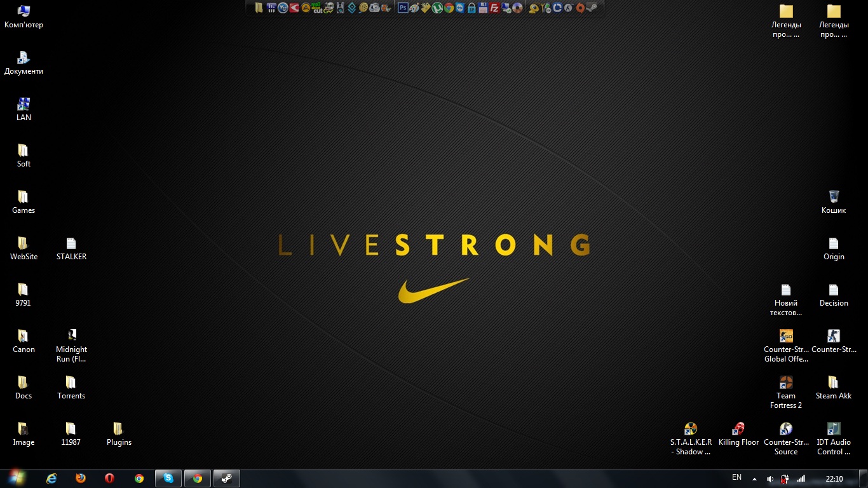
Task: Select the Games folder
Action: tap(24, 202)
